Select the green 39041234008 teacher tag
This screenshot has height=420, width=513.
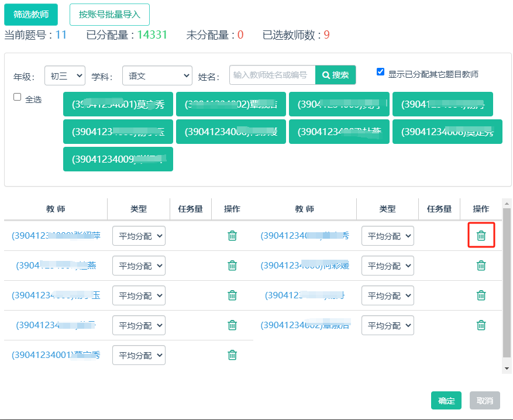click(447, 132)
